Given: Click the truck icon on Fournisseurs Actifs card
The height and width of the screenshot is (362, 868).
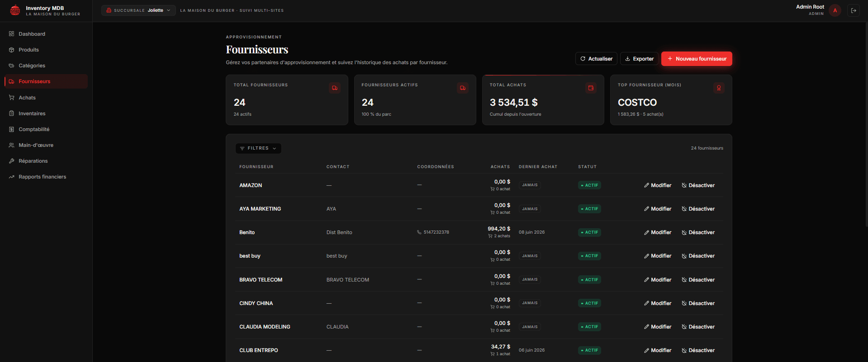Looking at the screenshot, I should coord(463,88).
